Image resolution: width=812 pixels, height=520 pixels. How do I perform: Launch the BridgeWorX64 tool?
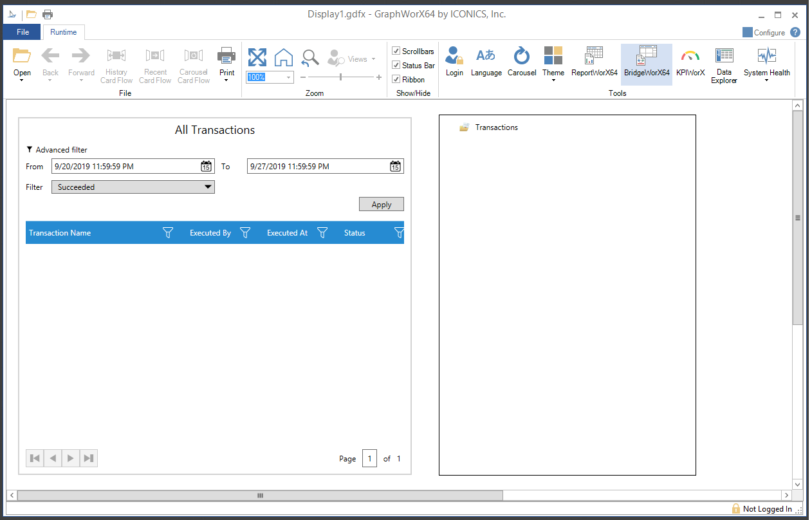point(646,62)
